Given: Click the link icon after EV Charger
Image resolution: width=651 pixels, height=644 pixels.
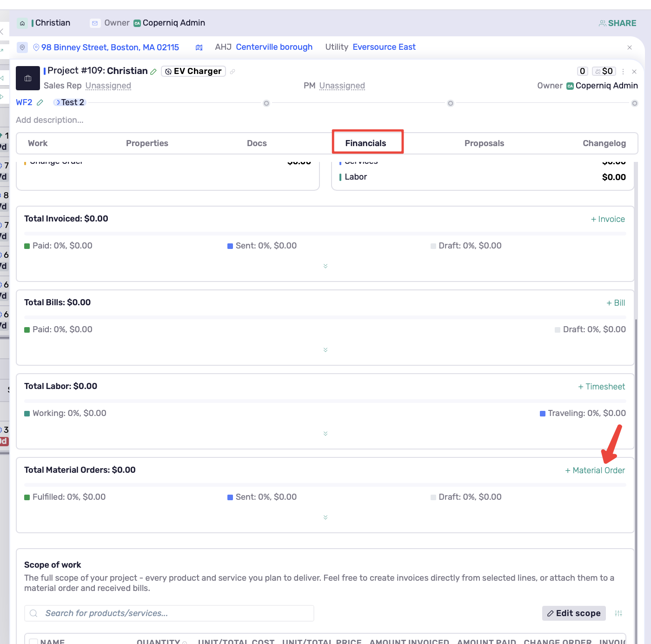Looking at the screenshot, I should tap(232, 72).
